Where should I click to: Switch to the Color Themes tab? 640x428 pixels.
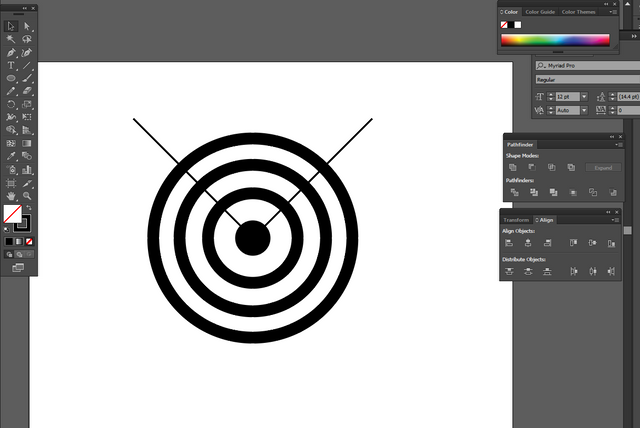(578, 12)
